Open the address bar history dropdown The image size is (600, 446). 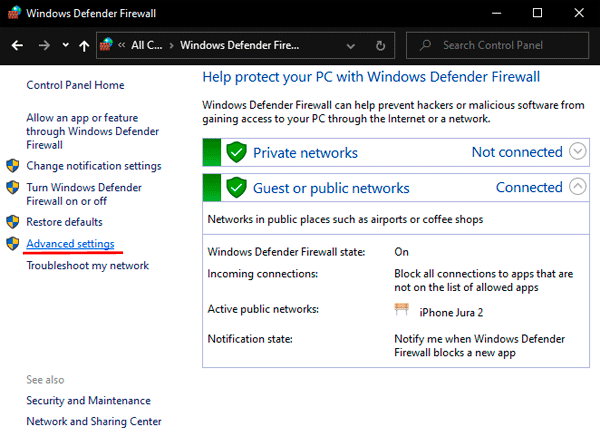tap(352, 45)
